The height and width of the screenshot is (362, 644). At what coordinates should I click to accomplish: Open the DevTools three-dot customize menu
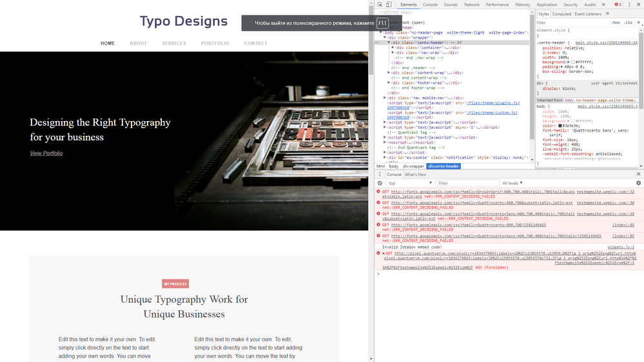tap(629, 5)
